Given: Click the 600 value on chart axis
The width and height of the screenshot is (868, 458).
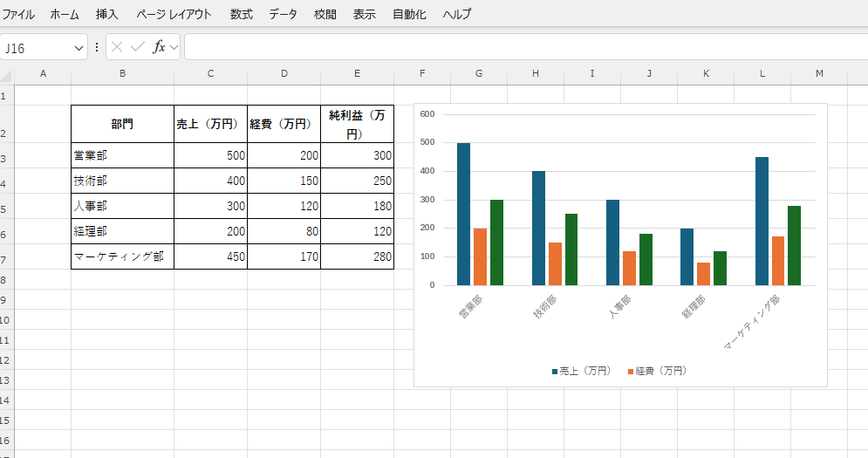Looking at the screenshot, I should (x=427, y=114).
